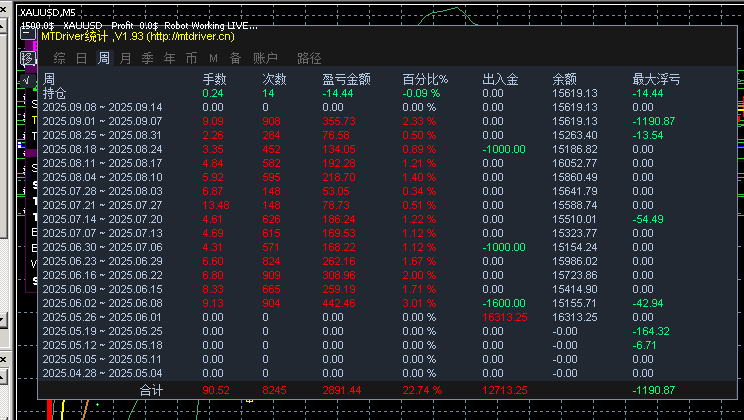Open the 币 symbol tab

pos(191,58)
